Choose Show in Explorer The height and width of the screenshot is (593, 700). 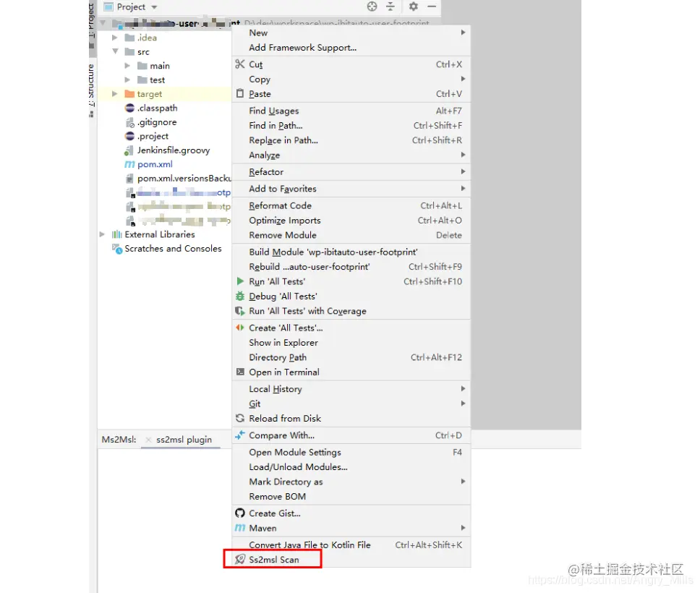[x=351, y=343]
